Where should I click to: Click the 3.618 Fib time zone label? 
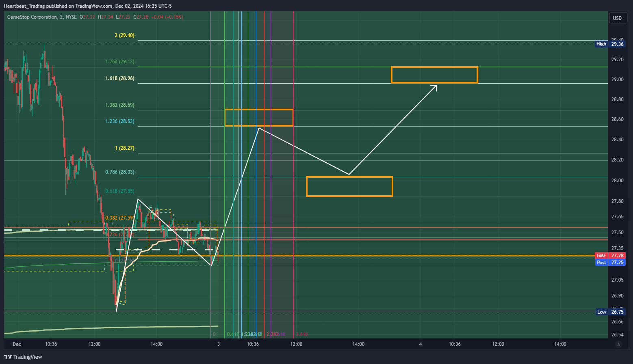[302, 334]
